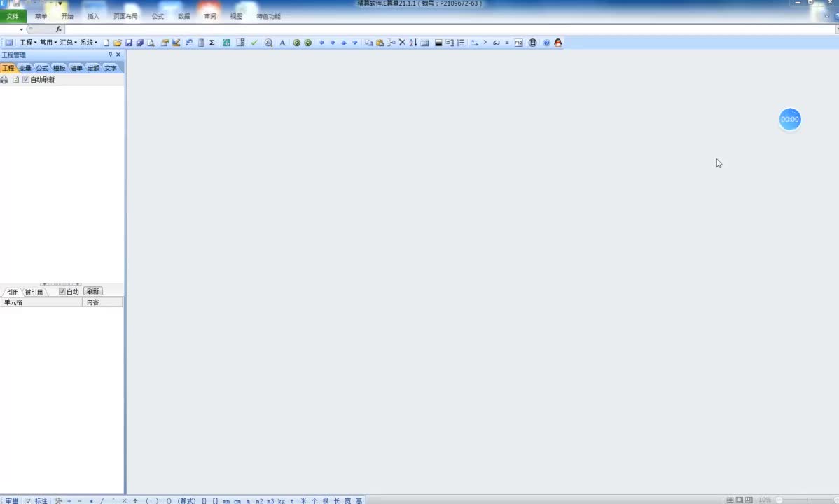The height and width of the screenshot is (504, 839).
Task: Switch to the 变量 panel tab
Action: 25,68
